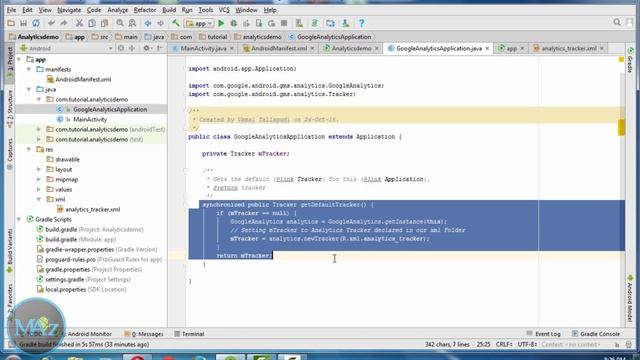Toggle the Build Variants tool window button
This screenshot has height=360, width=640.
pyautogui.click(x=10, y=251)
